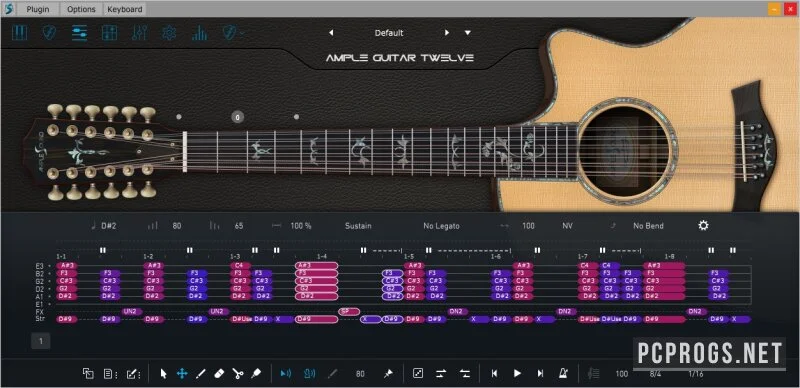Select the eraser tool
800x388 pixels.
click(x=219, y=374)
